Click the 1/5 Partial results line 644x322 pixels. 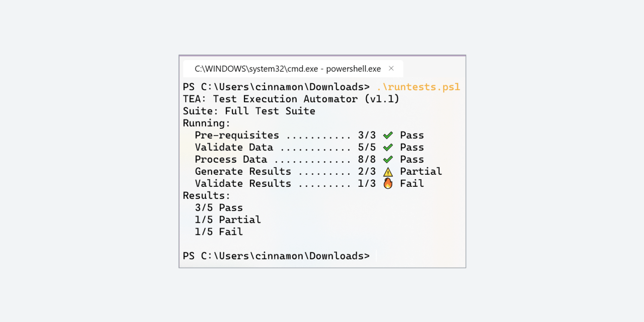228,220
